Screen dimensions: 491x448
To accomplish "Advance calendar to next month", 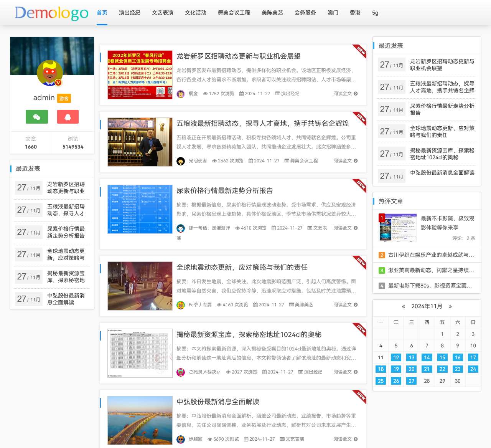I will (x=450, y=306).
